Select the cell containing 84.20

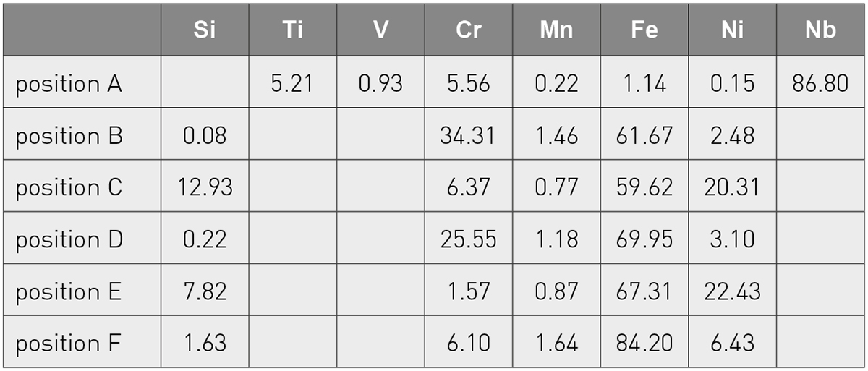coord(644,341)
